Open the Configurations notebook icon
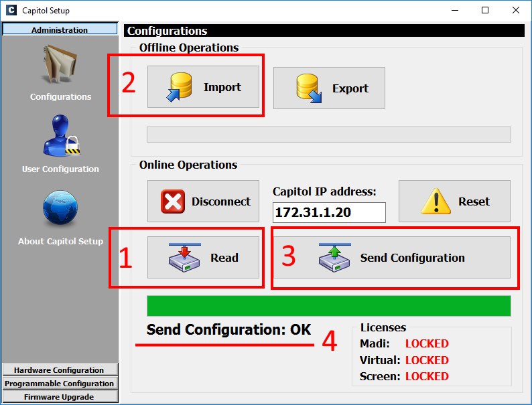This screenshot has width=532, height=405. 60,64
